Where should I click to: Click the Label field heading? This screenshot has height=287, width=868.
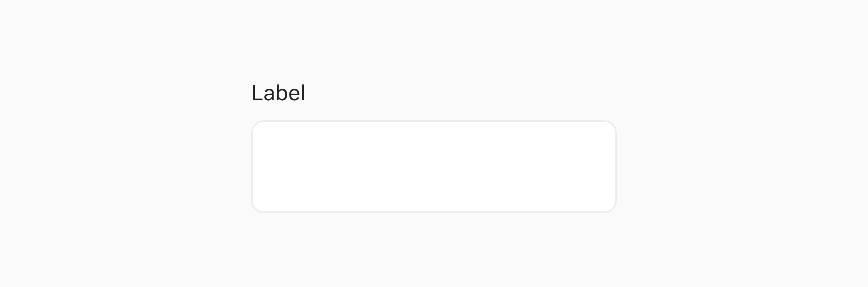click(x=278, y=93)
